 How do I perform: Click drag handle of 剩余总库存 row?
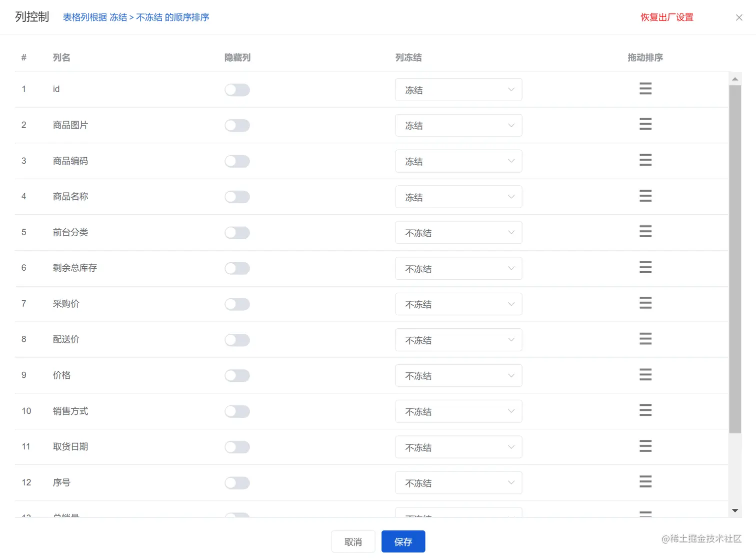pos(645,267)
